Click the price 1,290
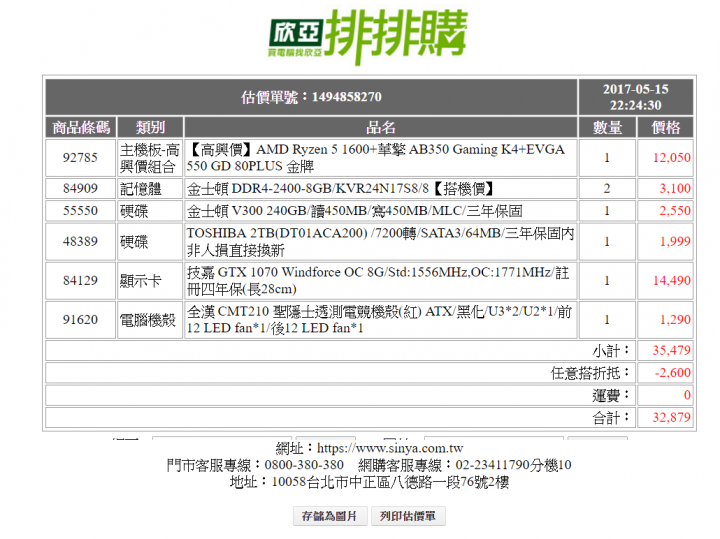The height and width of the screenshot is (539, 720). tap(675, 320)
